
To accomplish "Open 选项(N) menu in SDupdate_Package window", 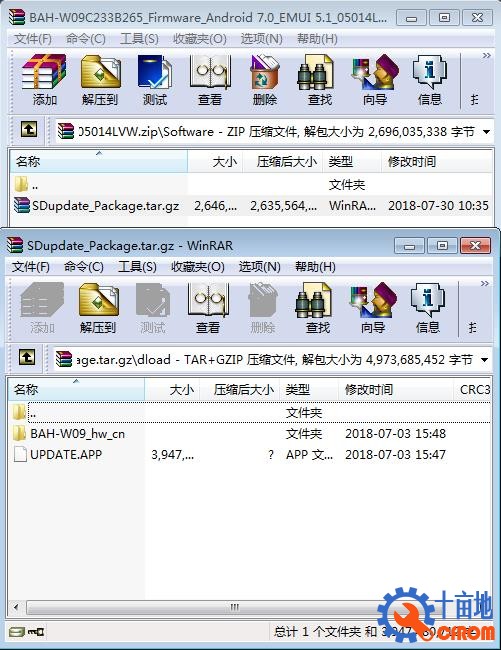I will (x=259, y=267).
